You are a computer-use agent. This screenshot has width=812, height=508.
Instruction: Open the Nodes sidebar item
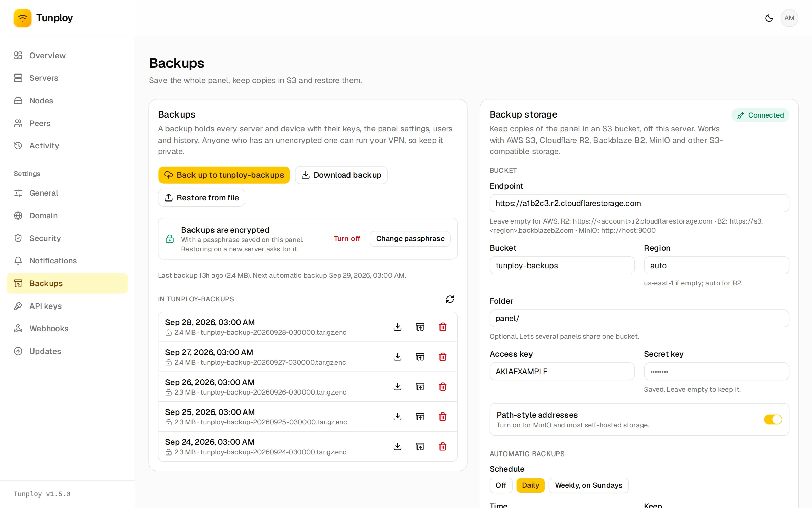point(67,101)
